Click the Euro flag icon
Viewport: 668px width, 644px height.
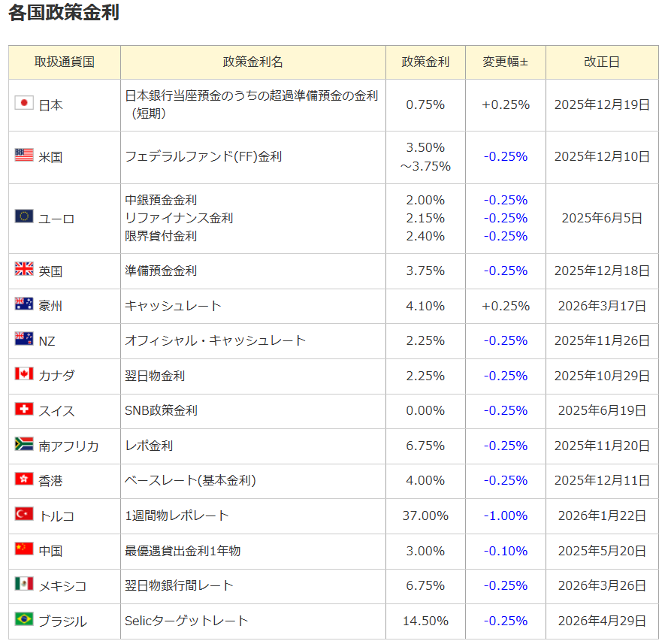24,216
